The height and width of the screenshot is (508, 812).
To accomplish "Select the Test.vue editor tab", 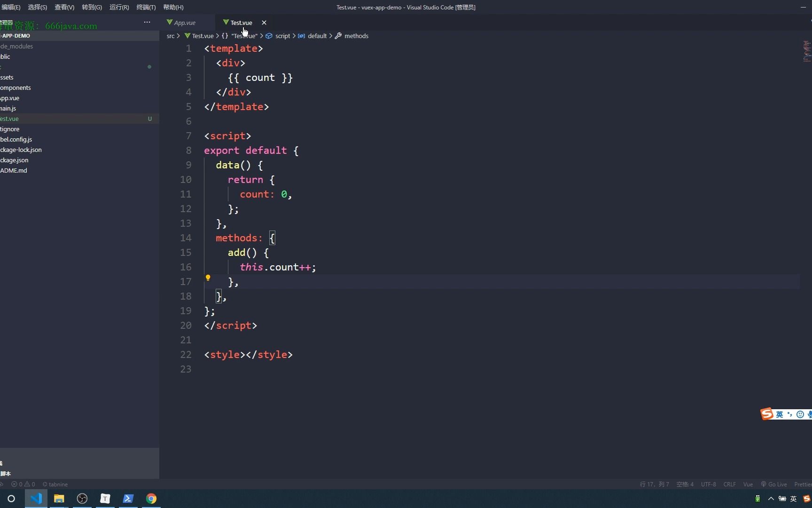I will 241,23.
